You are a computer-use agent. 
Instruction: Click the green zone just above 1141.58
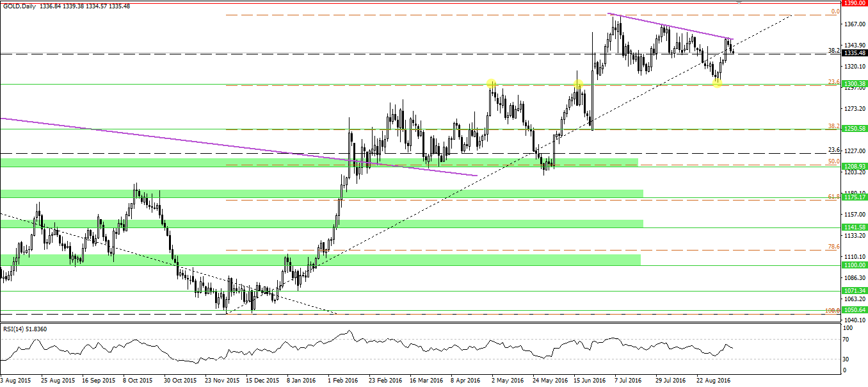320,223
